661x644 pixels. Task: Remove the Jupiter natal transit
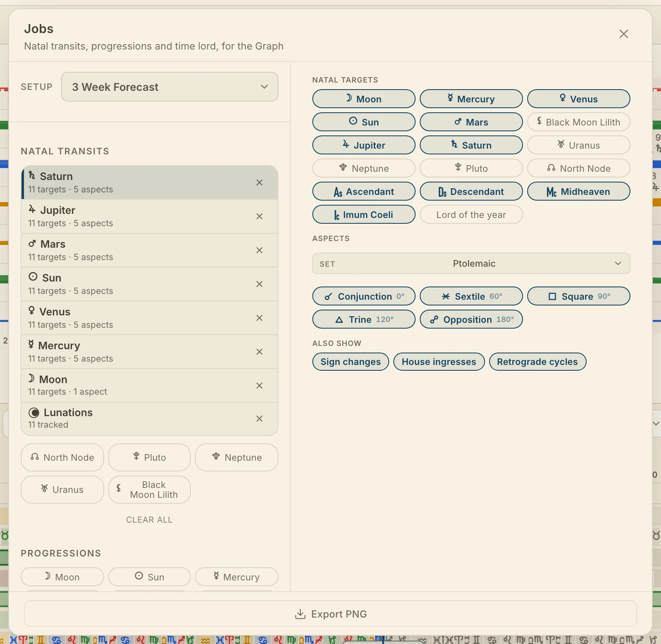259,216
